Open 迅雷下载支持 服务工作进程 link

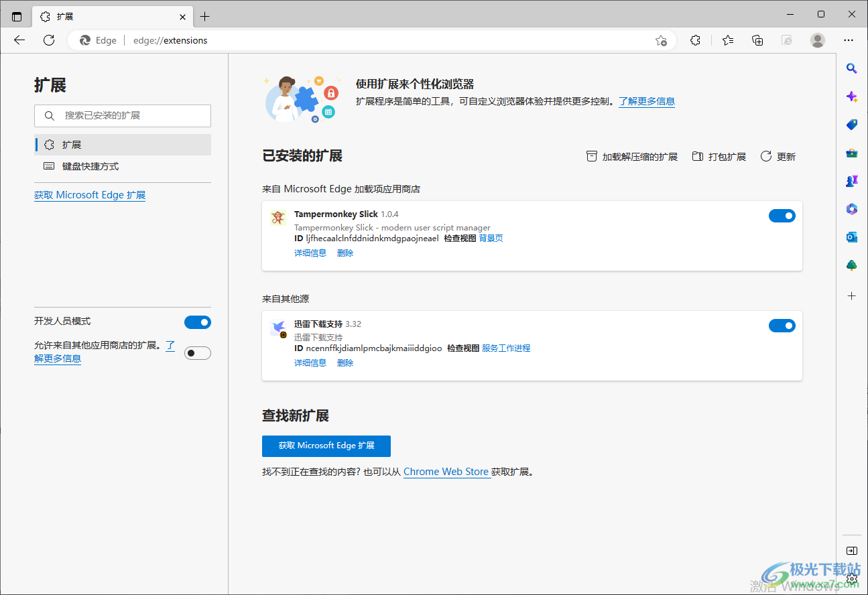[x=506, y=348]
